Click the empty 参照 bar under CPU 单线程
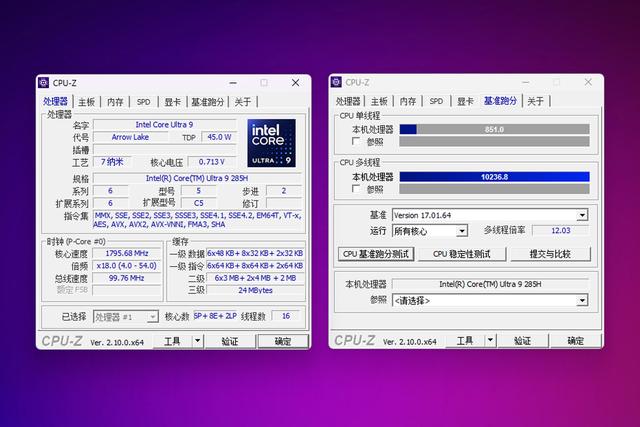 494,141
